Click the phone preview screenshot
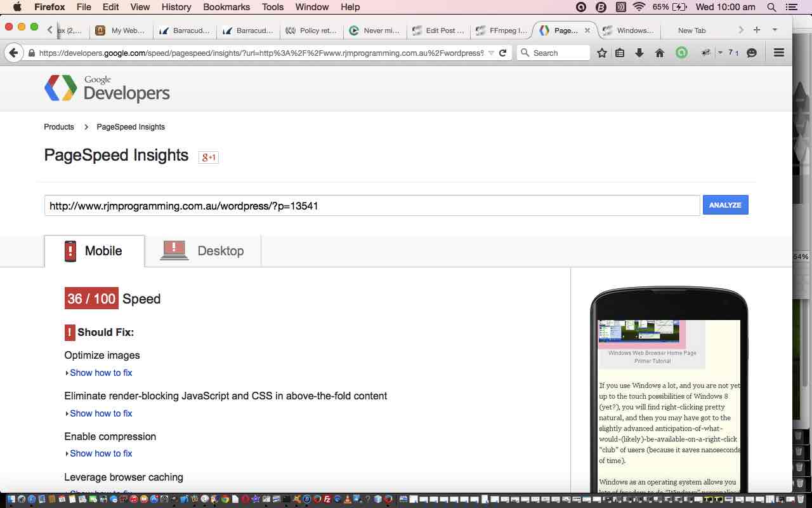This screenshot has width=812, height=508. pos(669,406)
